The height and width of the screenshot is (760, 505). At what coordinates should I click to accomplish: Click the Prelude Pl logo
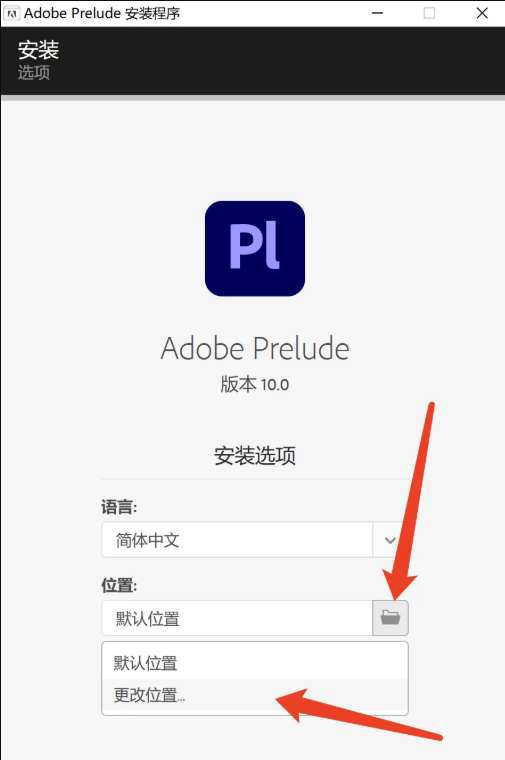coord(255,249)
